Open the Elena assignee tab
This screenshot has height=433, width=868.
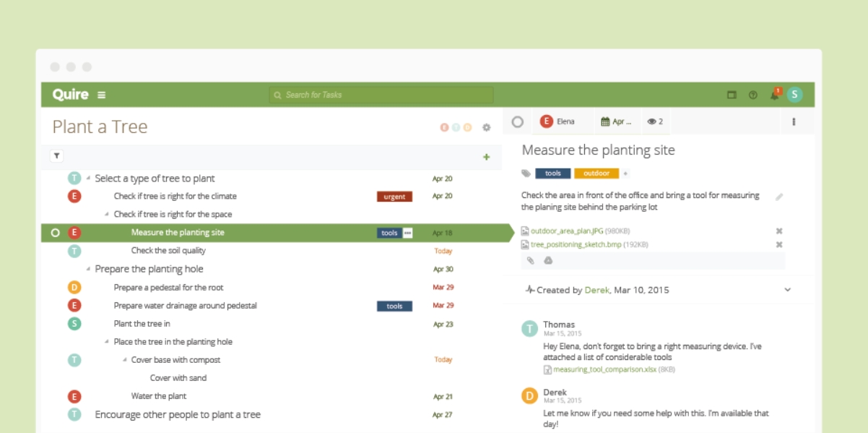coord(563,122)
